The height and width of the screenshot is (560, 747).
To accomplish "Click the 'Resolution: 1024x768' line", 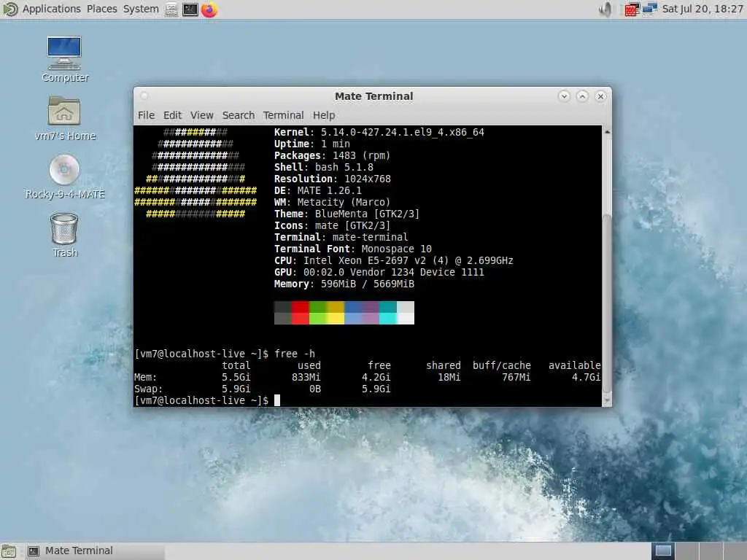I will (332, 179).
